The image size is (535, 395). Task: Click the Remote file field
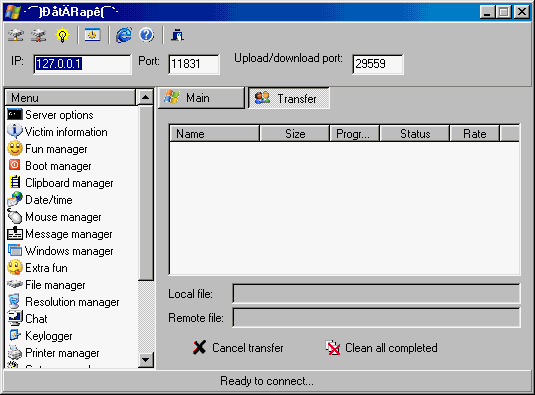coord(376,318)
